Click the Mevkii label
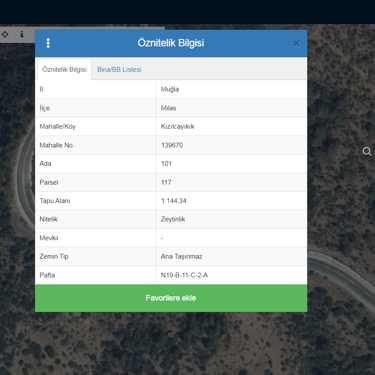Screen dimensions: 375x375 tap(49, 238)
